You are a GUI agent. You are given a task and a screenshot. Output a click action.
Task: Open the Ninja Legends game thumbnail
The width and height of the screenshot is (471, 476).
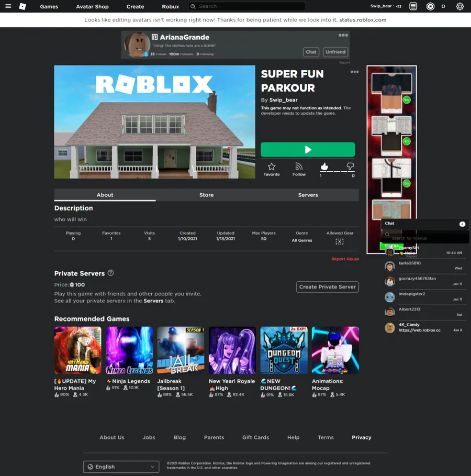(129, 350)
